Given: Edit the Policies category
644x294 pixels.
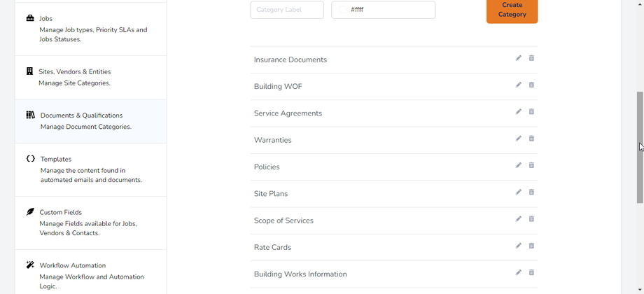Looking at the screenshot, I should [518, 165].
